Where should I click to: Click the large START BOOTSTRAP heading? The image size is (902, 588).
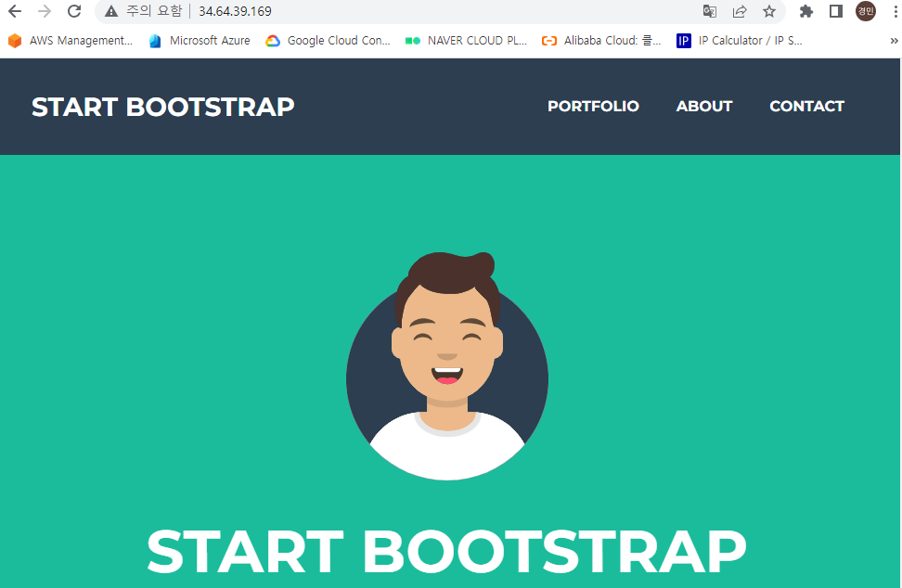point(446,552)
